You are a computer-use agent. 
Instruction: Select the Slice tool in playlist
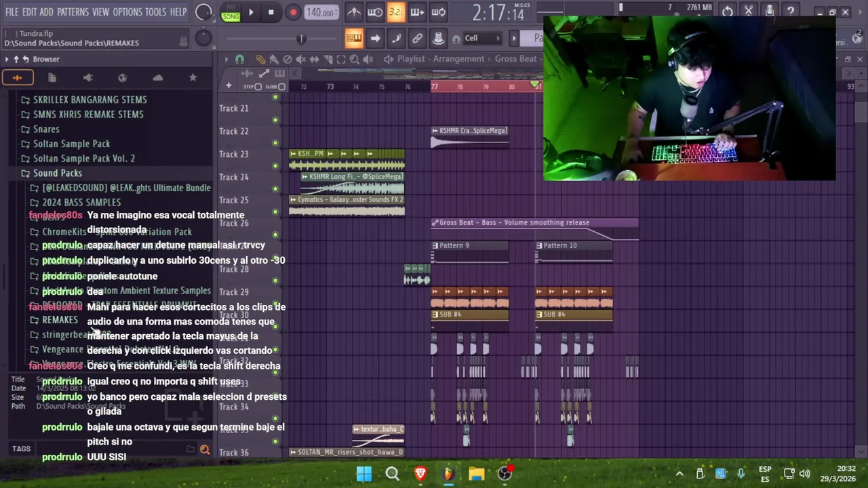[x=328, y=59]
